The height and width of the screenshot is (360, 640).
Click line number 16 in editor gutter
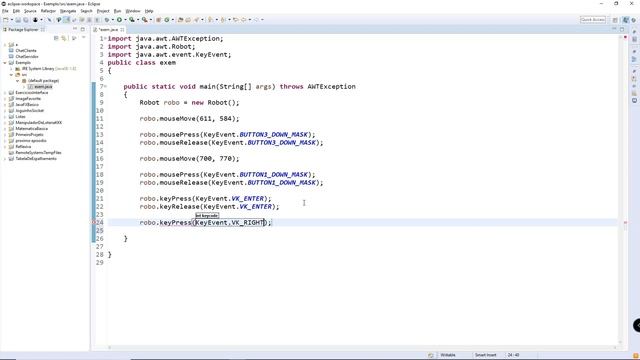click(100, 159)
